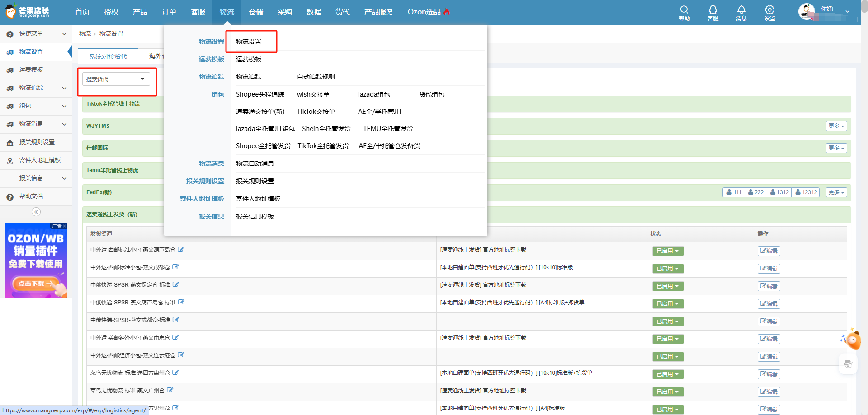Click the OZON/WB 点击下载 ad banner

click(x=36, y=261)
